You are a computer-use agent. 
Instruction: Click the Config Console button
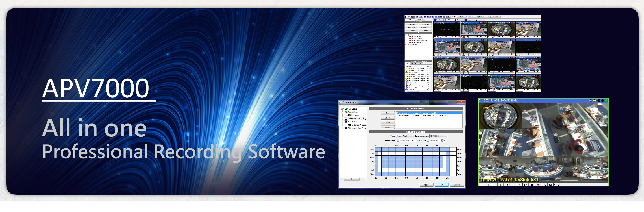click(425, 24)
